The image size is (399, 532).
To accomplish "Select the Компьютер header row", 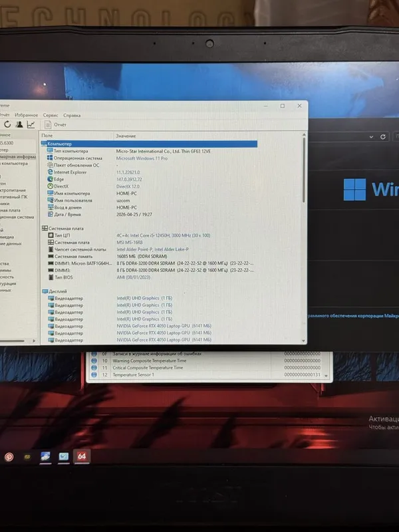I will click(x=149, y=144).
